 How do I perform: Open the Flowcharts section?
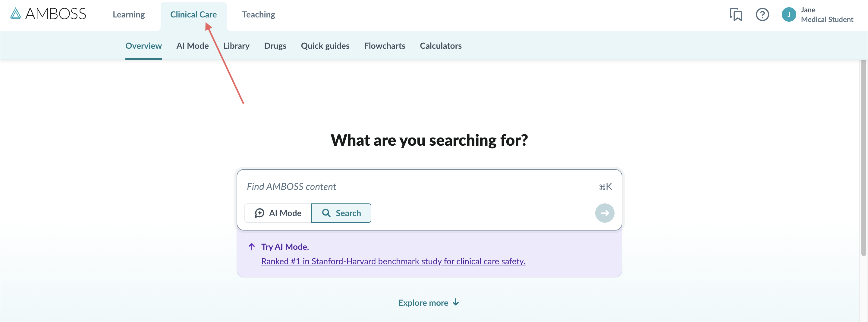point(385,46)
